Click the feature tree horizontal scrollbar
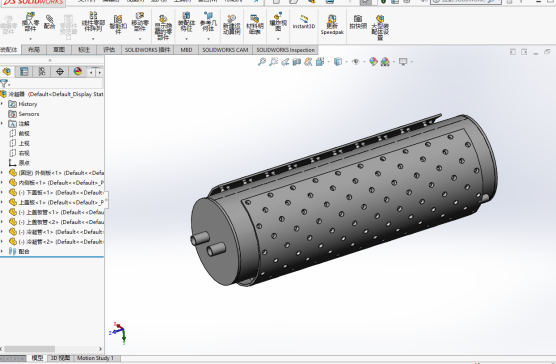The height and width of the screenshot is (364, 556). tap(30, 349)
